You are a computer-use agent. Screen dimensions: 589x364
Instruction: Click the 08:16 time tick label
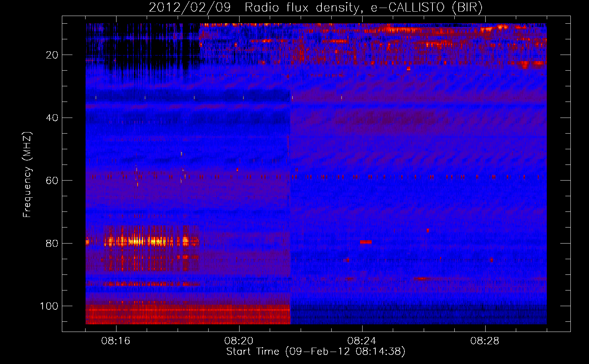pos(116,341)
